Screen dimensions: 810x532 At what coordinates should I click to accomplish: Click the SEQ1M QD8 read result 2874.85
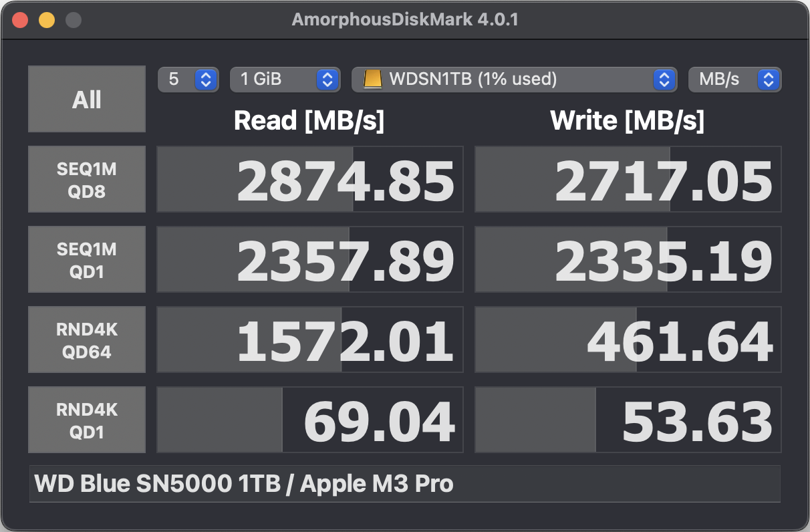[x=310, y=179]
